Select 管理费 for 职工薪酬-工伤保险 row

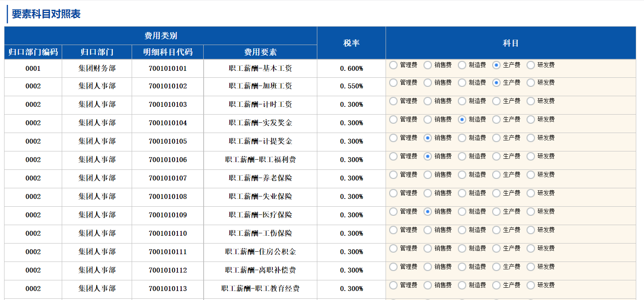click(393, 230)
